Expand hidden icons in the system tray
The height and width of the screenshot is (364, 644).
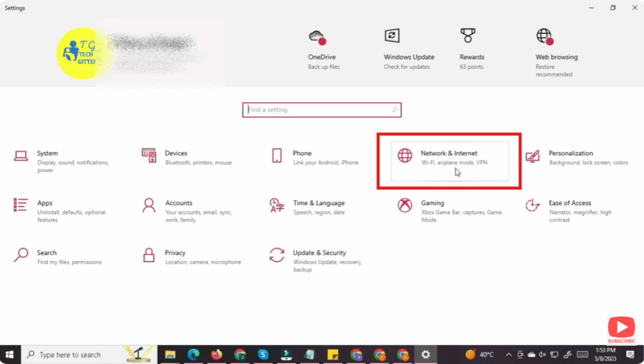pos(509,355)
